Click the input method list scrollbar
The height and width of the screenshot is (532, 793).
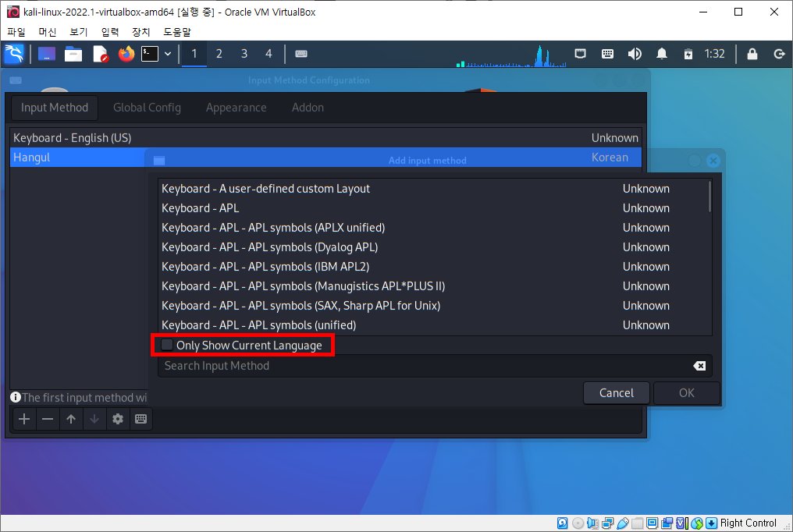pyautogui.click(x=709, y=197)
